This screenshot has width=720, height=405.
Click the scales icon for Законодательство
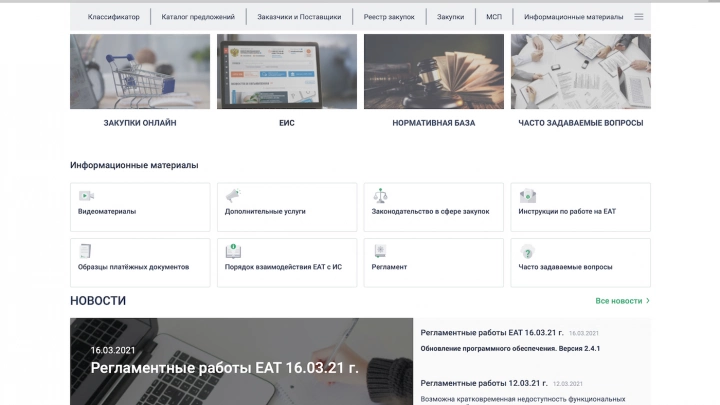(x=380, y=195)
